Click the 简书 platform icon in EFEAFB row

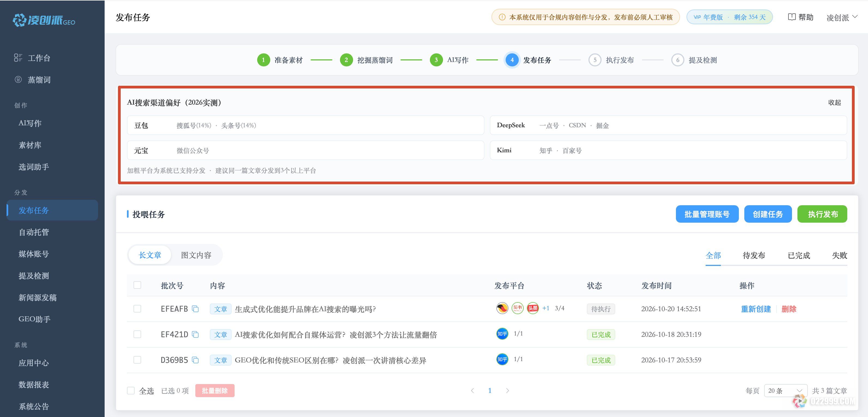click(x=518, y=308)
